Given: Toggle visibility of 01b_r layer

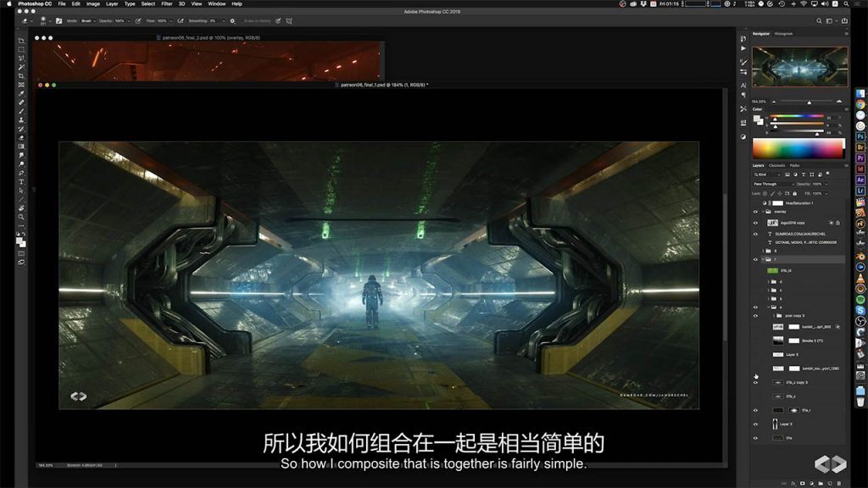Looking at the screenshot, I should pyautogui.click(x=755, y=411).
